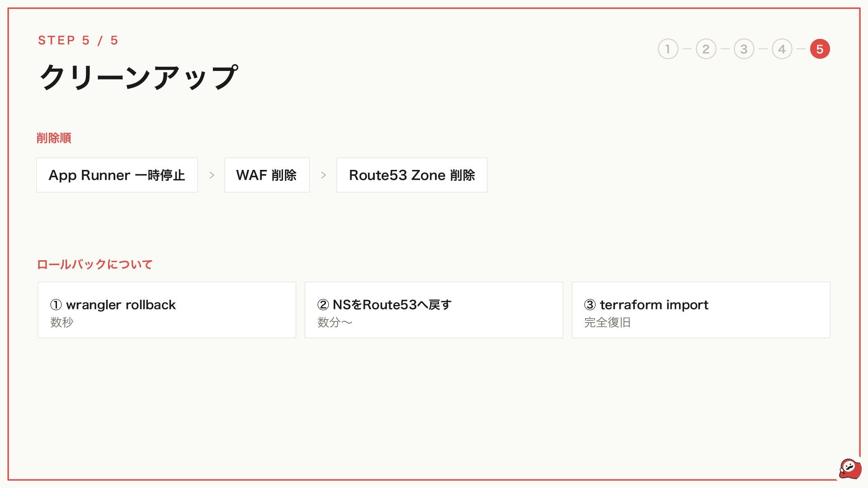This screenshot has width=868, height=488.
Task: Select step 3 progress circle
Action: pos(744,49)
